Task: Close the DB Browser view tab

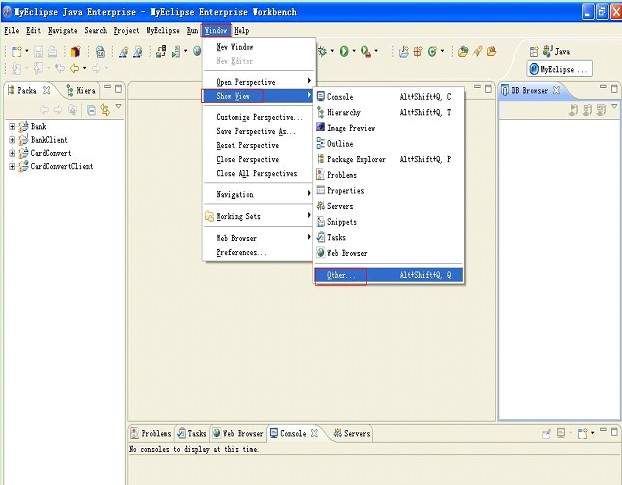Action: tap(557, 90)
